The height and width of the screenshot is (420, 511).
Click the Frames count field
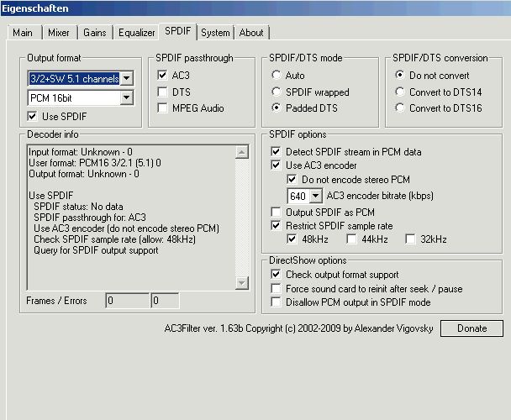pos(126,300)
